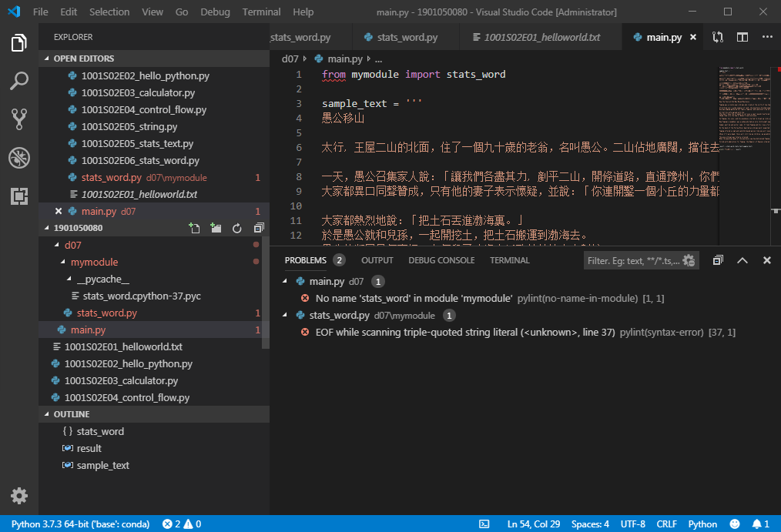
Task: Open the no-name-in-module error entry
Action: point(490,298)
